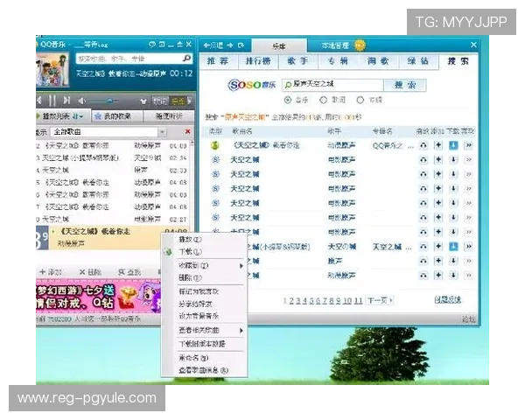Select playlist row 4 天空之城 02:33
Image resolution: width=525 pixels, height=420 pixels.
point(113,170)
